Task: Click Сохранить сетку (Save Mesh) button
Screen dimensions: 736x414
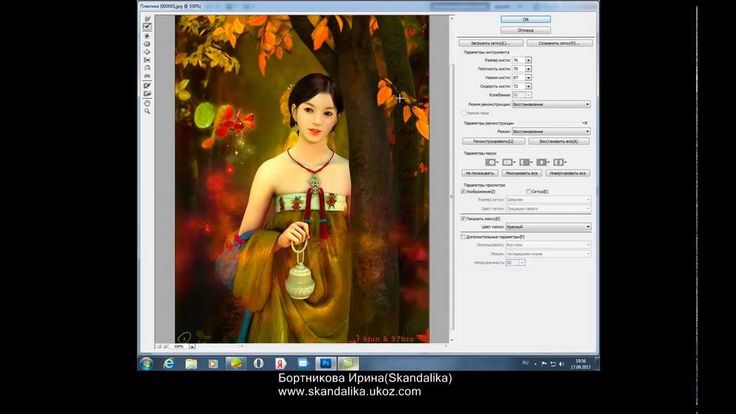Action: coord(559,43)
